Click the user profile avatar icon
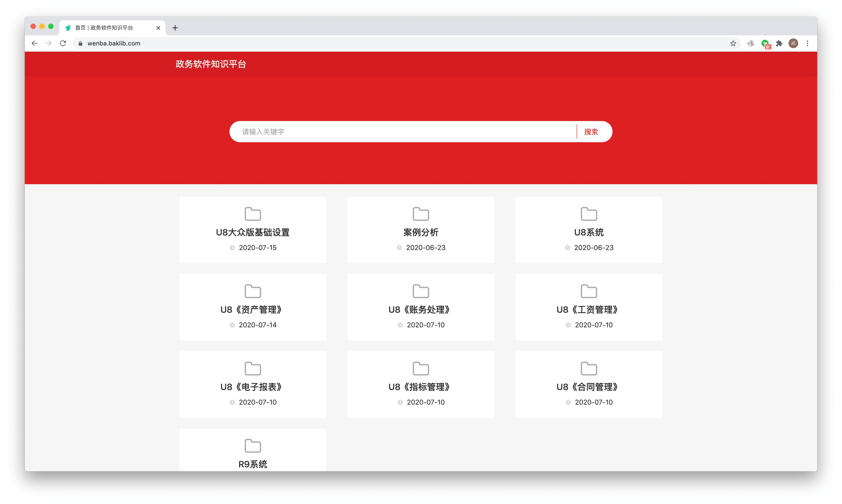This screenshot has height=504, width=842. (x=793, y=44)
